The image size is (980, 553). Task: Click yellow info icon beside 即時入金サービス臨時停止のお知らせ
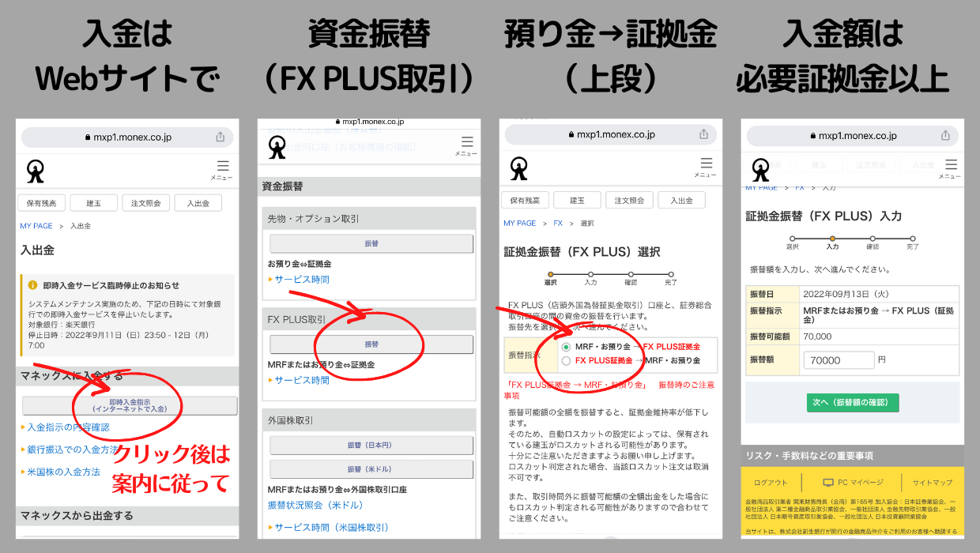coord(33,285)
